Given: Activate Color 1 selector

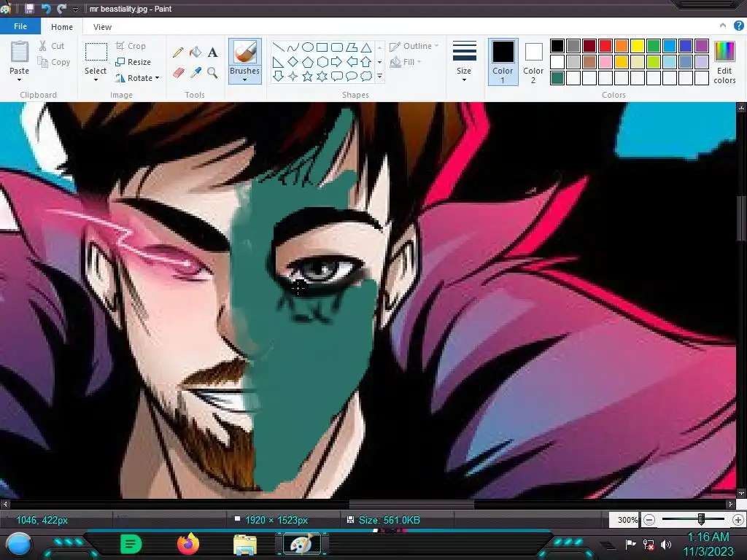Looking at the screenshot, I should (503, 62).
